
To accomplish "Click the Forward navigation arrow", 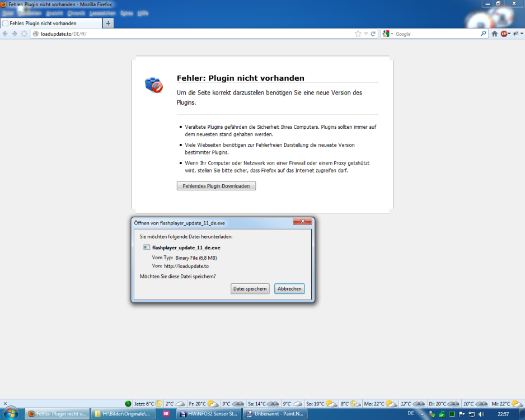I will 15,34.
